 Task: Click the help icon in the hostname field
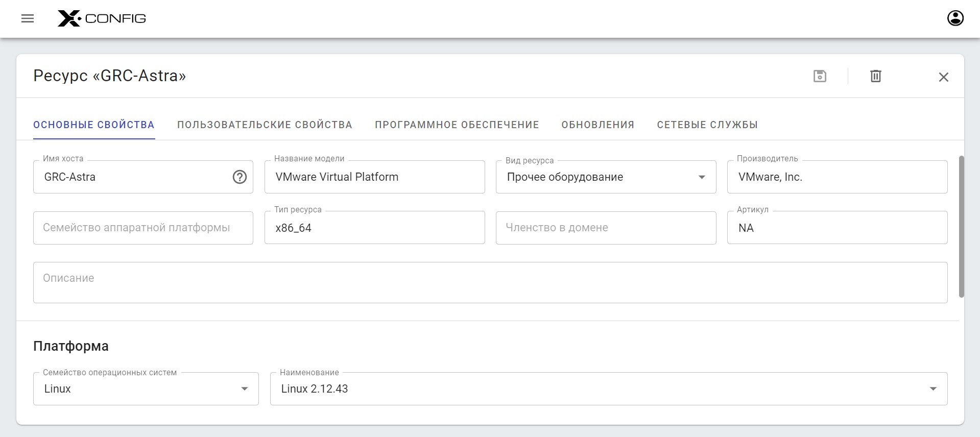point(240,177)
